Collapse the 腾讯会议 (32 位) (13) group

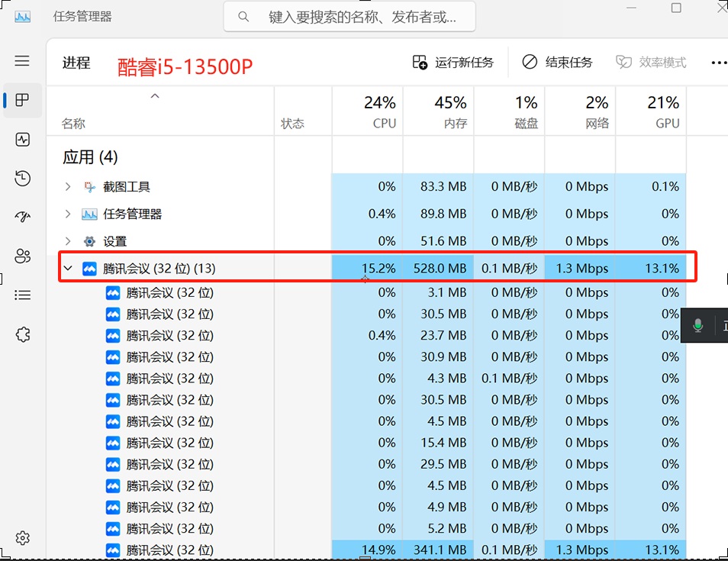coord(68,269)
